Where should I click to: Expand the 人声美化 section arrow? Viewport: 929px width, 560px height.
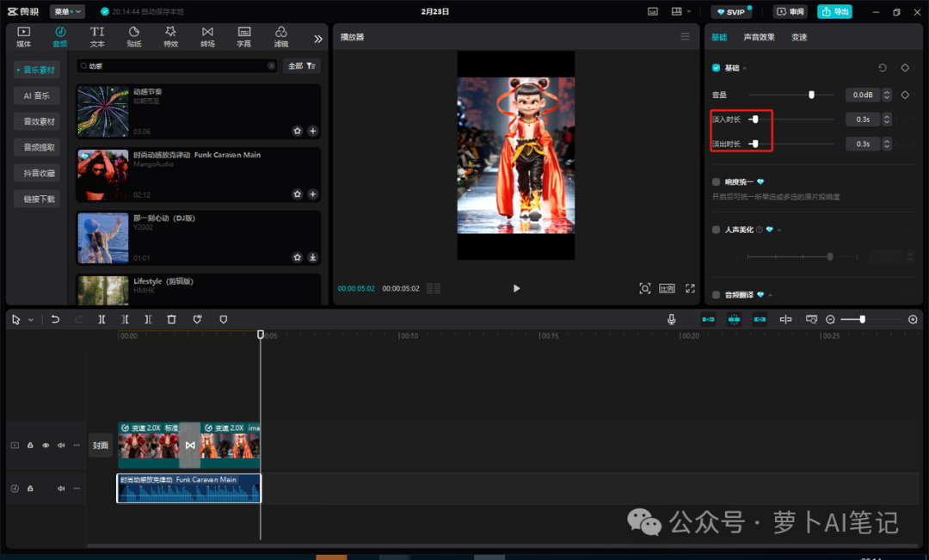point(779,230)
